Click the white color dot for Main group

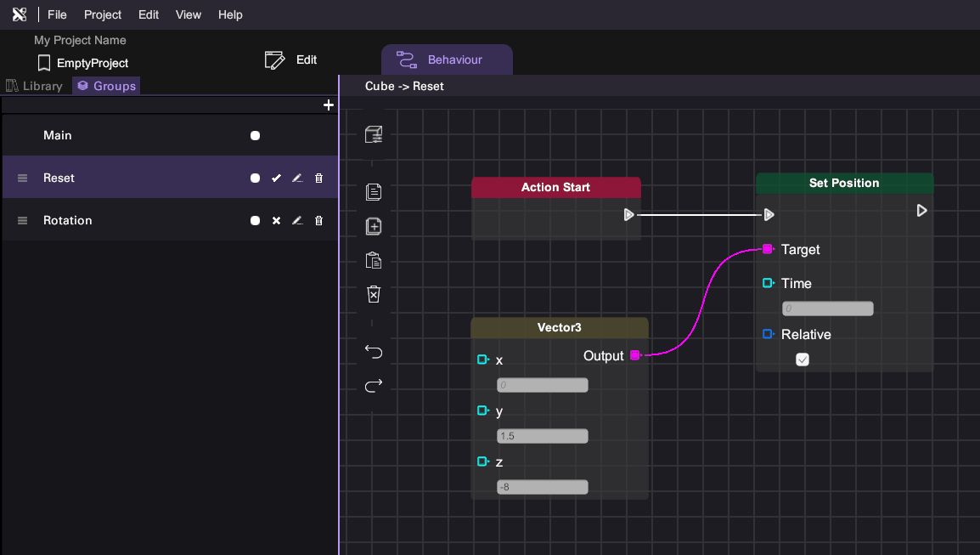click(255, 136)
